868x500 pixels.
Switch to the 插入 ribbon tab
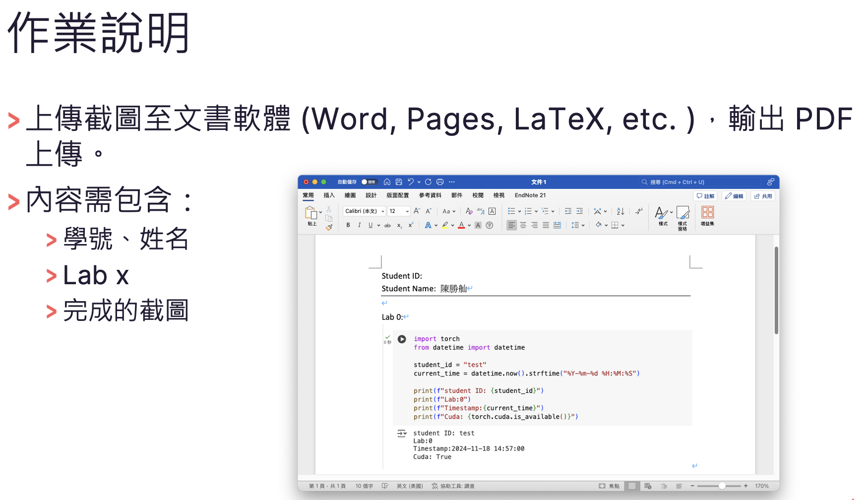pyautogui.click(x=329, y=195)
